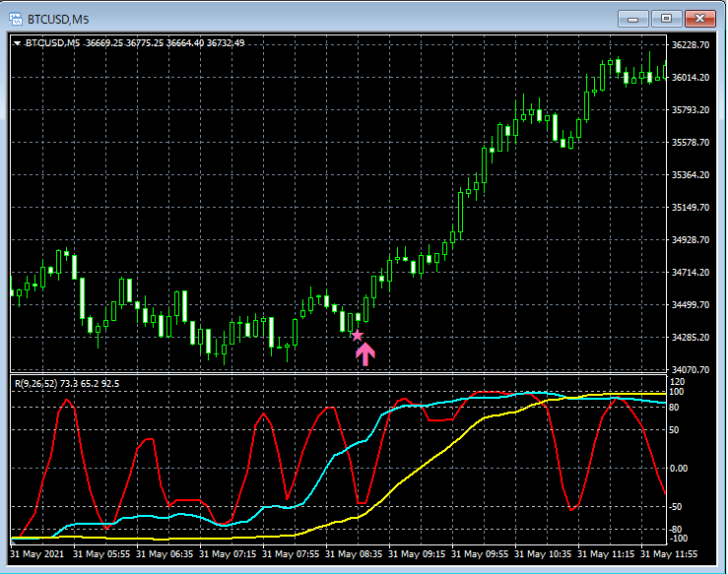728x574 pixels.
Task: Click the indicator label R(9,26,52) 73.3 65.2 92.5
Action: [67, 384]
